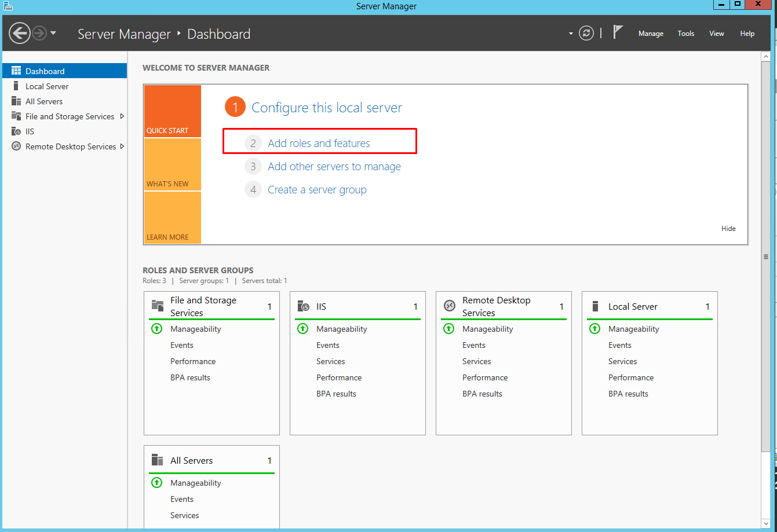Image resolution: width=777 pixels, height=532 pixels.
Task: Select the LEARN MORE tile
Action: click(x=172, y=218)
